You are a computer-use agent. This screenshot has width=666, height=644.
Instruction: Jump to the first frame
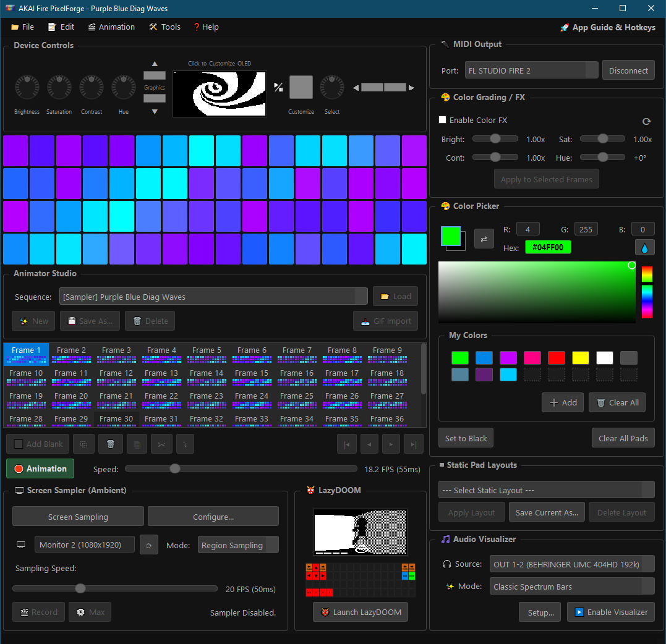347,444
